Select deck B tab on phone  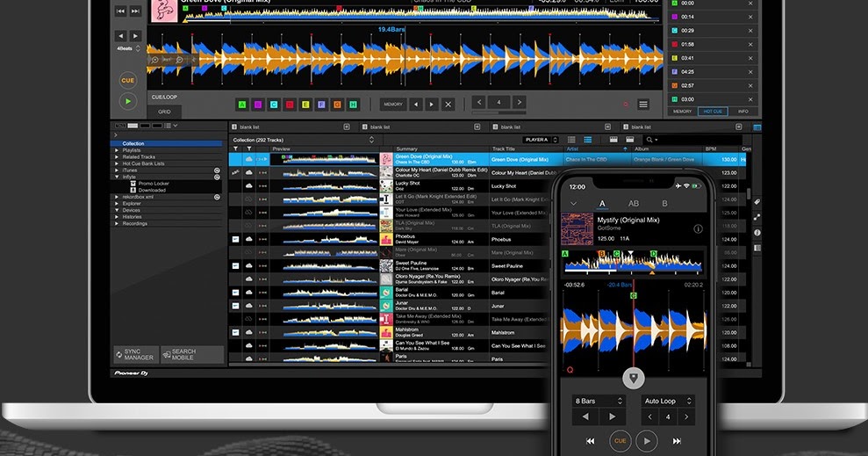(x=665, y=203)
